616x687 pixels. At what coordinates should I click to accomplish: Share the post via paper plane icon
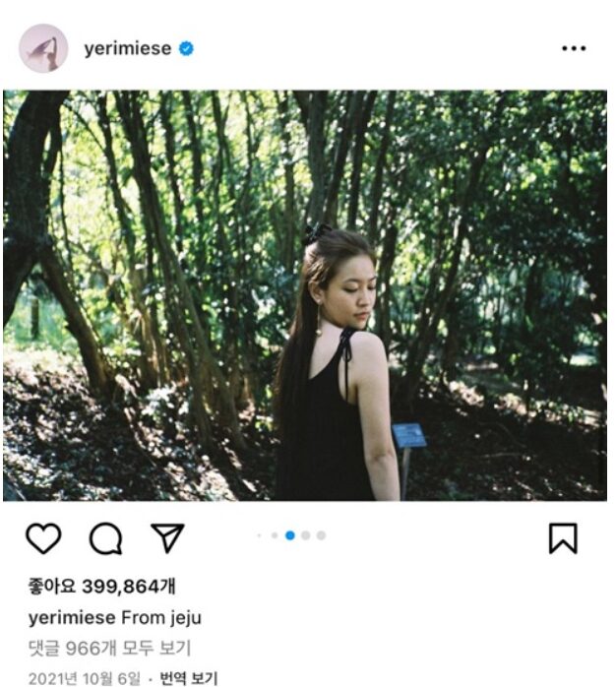[167, 536]
